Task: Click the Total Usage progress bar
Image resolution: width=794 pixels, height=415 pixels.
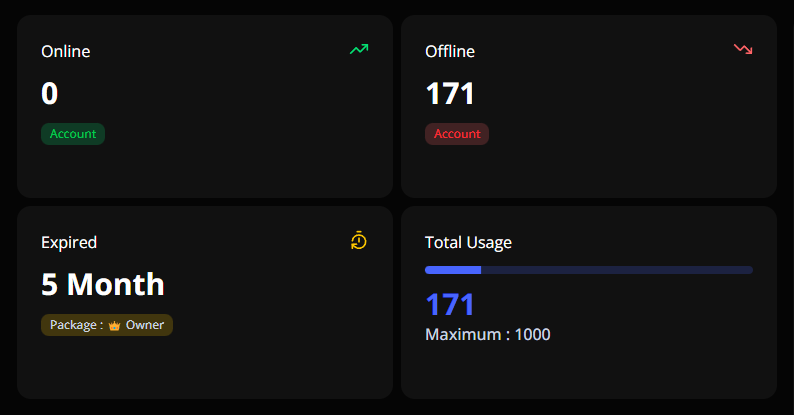Action: 589,270
